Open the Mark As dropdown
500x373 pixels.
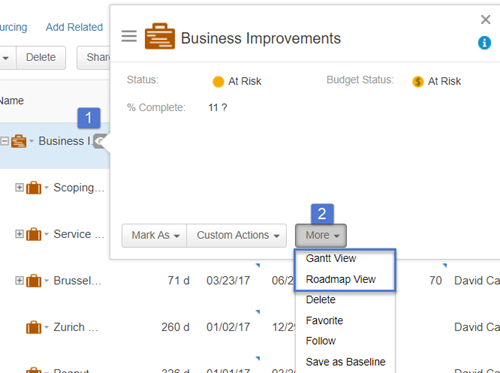(x=154, y=235)
